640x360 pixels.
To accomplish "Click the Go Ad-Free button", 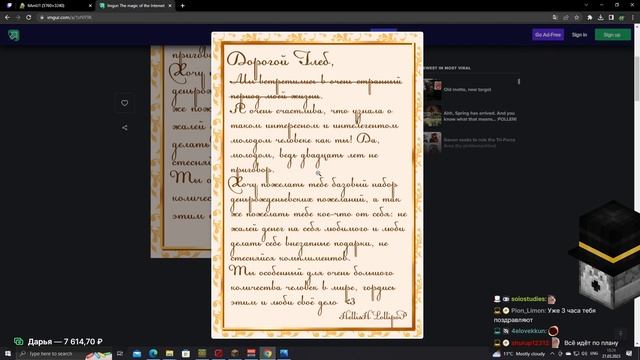I will (548, 35).
